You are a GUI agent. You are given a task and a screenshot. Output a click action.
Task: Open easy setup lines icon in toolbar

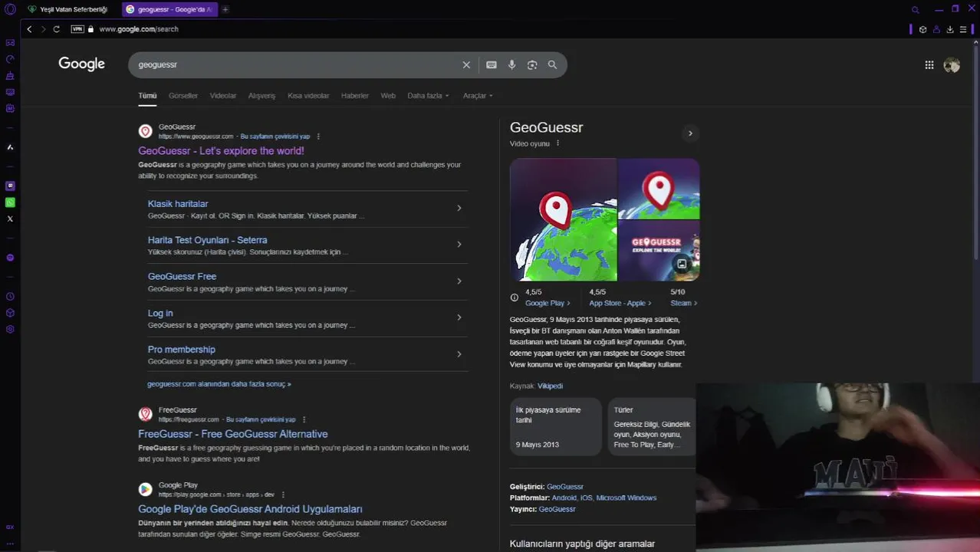[x=963, y=29]
